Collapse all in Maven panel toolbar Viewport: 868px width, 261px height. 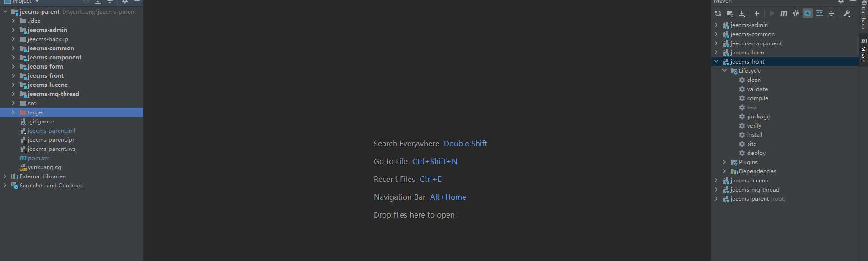point(831,14)
